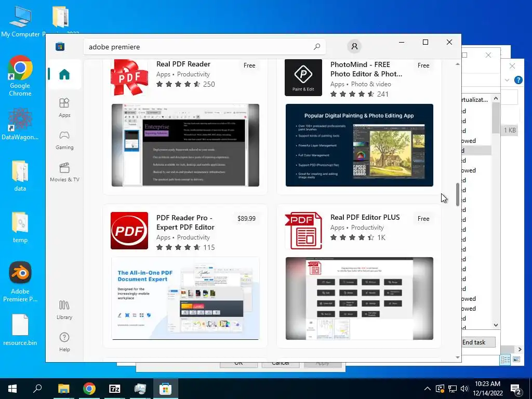Open the Real PDF Editor PLUS title
Viewport: 532px width, 399px height.
[x=365, y=218]
